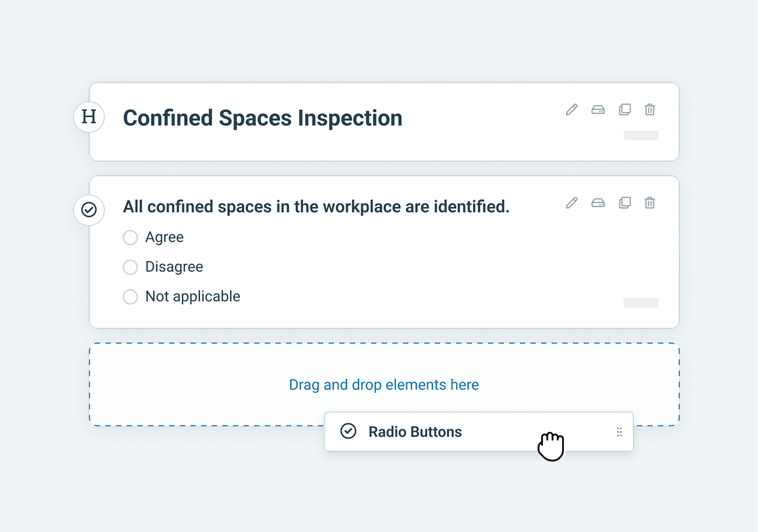Select the Not applicable radio option
Image resolution: width=758 pixels, height=532 pixels.
[x=130, y=296]
